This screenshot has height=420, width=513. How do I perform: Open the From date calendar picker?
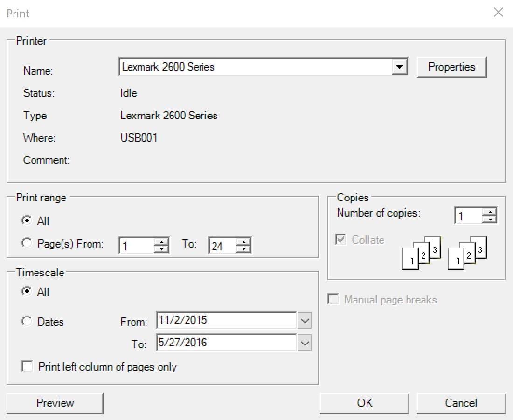305,320
